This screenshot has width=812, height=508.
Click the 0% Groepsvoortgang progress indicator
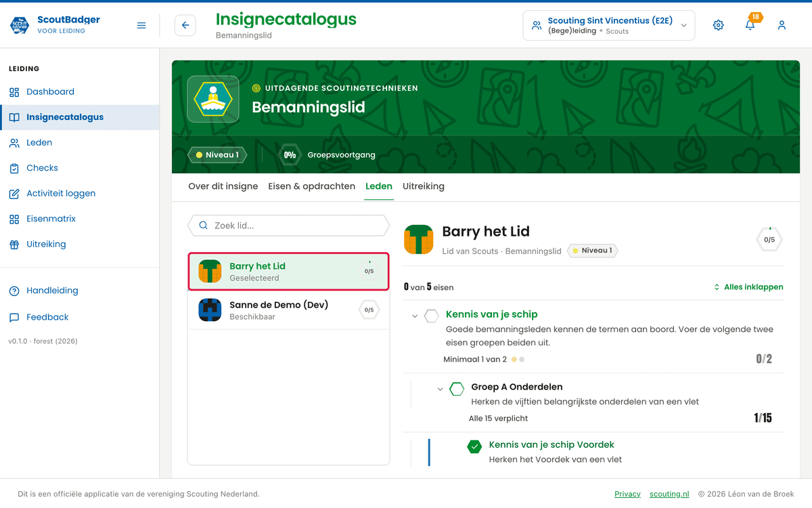(328, 154)
